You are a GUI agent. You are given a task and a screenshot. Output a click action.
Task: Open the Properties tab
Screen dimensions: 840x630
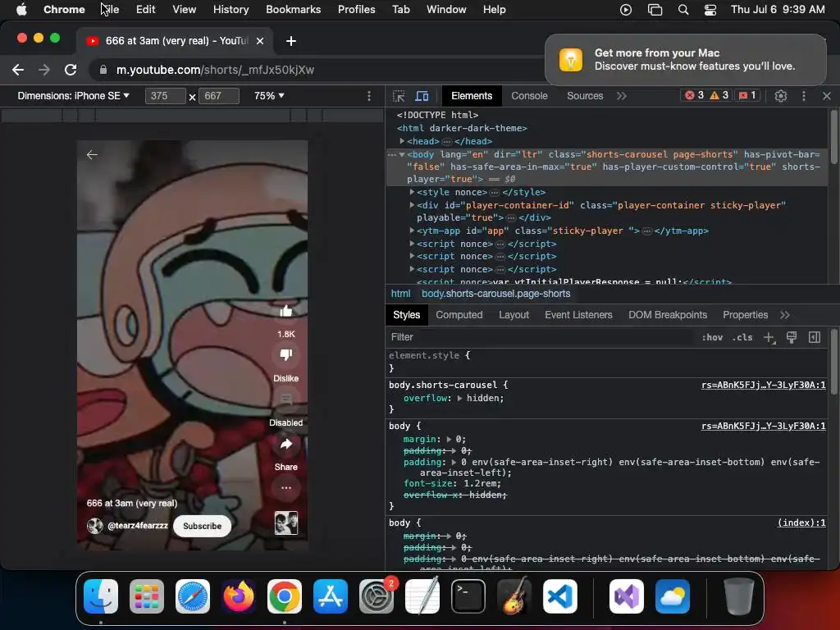[x=745, y=315]
